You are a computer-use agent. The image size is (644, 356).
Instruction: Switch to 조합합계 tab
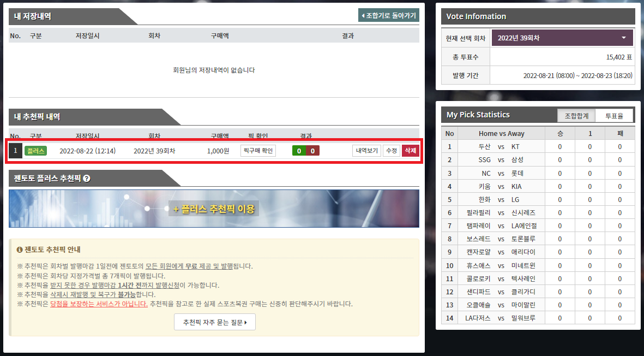click(x=576, y=116)
